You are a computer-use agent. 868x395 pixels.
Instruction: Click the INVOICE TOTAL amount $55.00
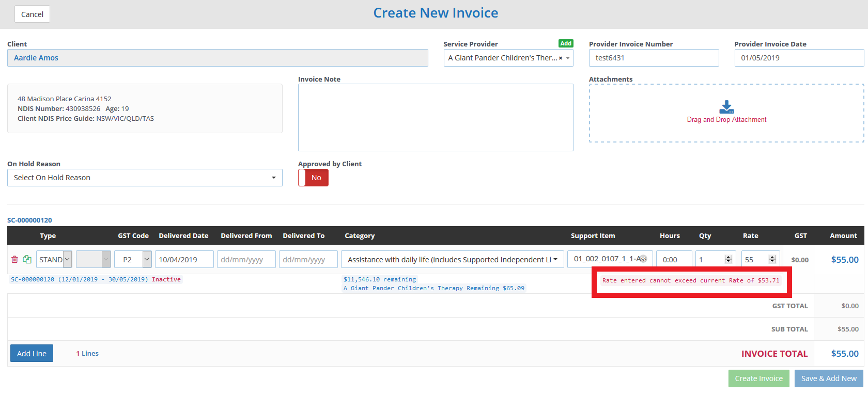click(845, 354)
